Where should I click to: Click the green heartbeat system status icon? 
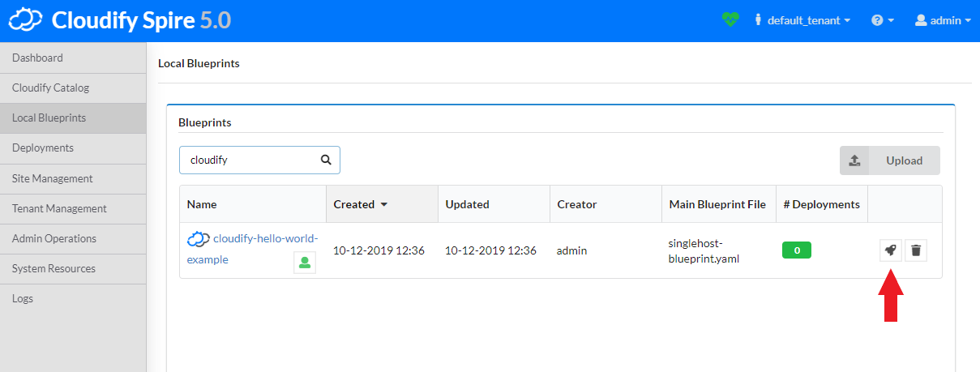click(x=730, y=20)
